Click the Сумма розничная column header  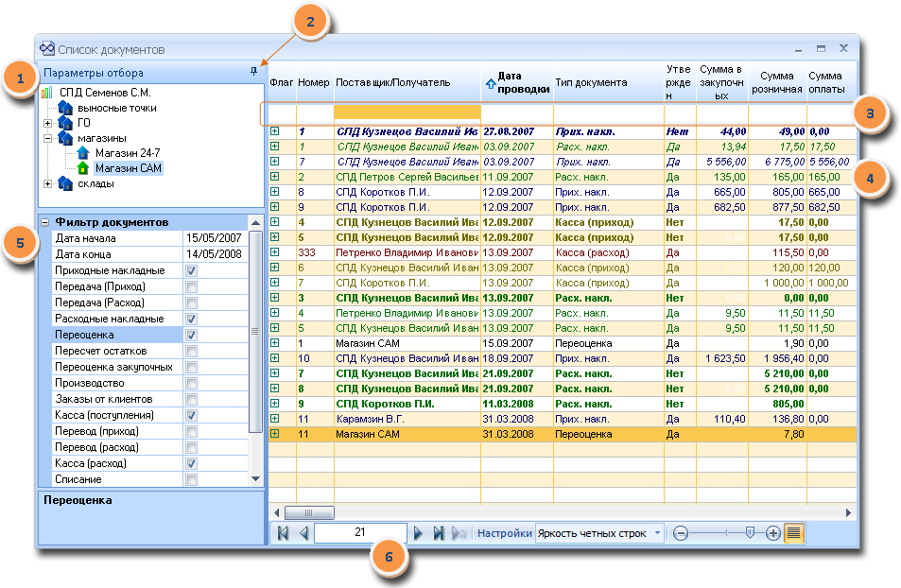pyautogui.click(x=776, y=82)
